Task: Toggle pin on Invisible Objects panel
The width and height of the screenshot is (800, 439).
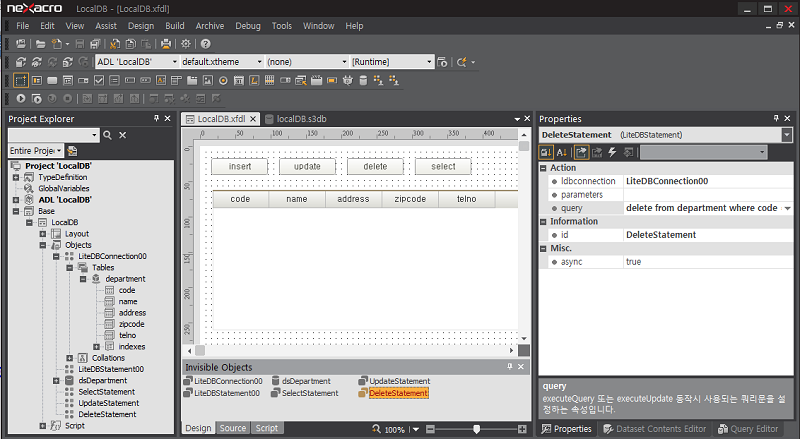Action: (x=509, y=367)
